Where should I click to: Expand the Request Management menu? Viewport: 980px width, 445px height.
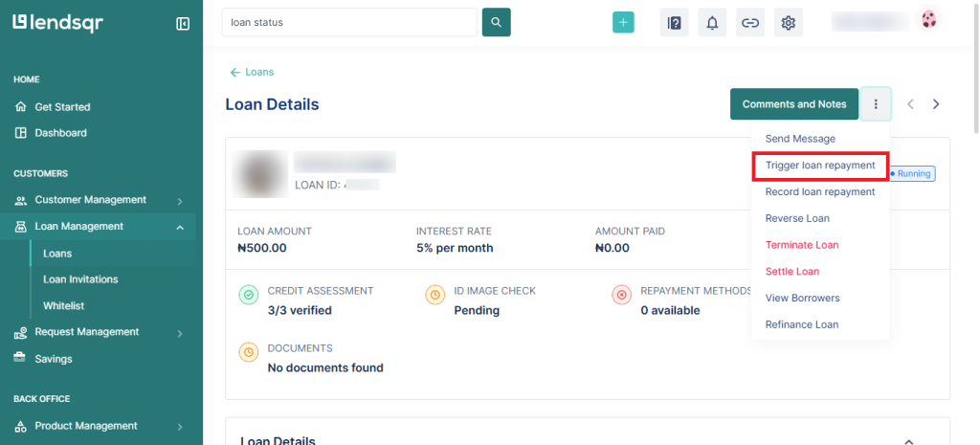(180, 333)
